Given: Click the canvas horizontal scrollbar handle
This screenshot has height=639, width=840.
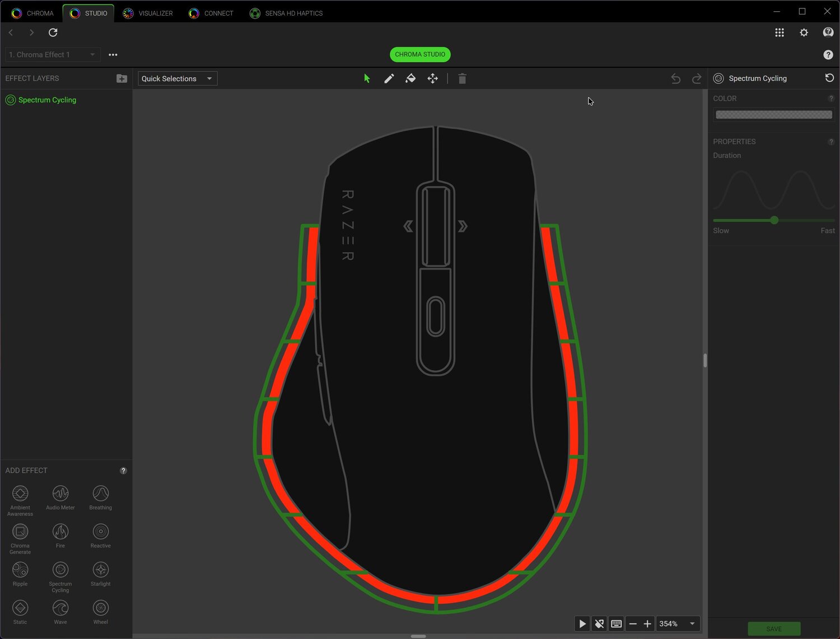Looking at the screenshot, I should (x=418, y=636).
